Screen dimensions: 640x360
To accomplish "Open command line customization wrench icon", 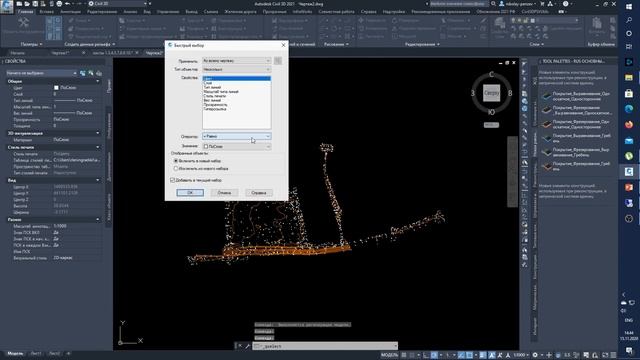I will tap(247, 346).
